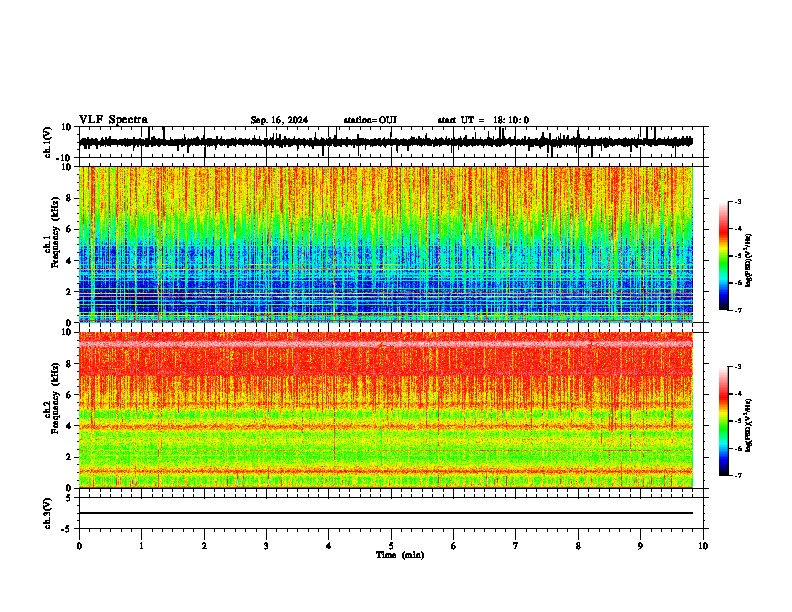The width and height of the screenshot is (792, 612).
Task: Click the red 1 kHz line in ch.2 spectrogram
Action: click(x=385, y=471)
